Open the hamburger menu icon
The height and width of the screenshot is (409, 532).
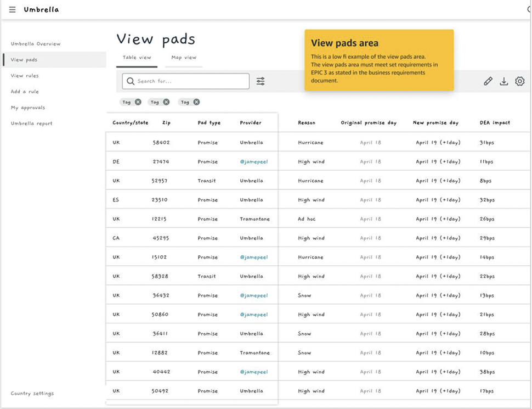pyautogui.click(x=12, y=9)
